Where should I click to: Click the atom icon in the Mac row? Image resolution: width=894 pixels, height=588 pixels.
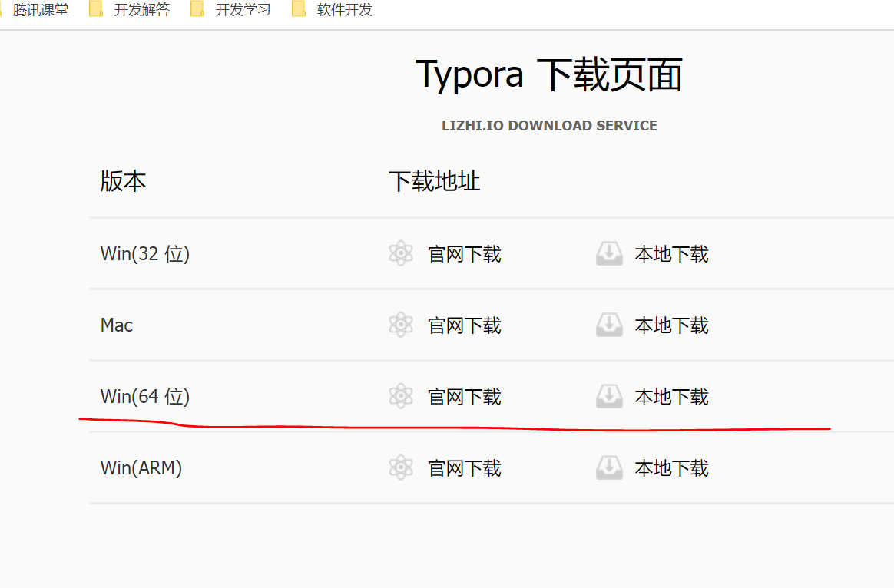[401, 325]
